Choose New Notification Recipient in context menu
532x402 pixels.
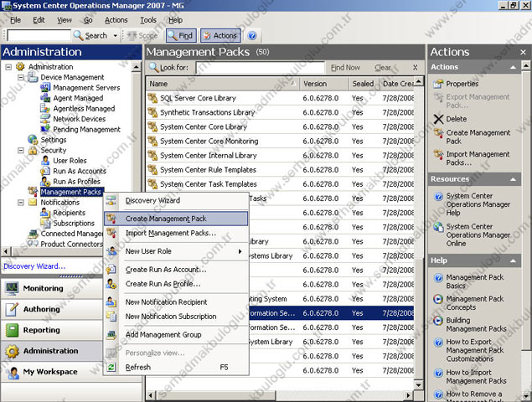[176, 302]
